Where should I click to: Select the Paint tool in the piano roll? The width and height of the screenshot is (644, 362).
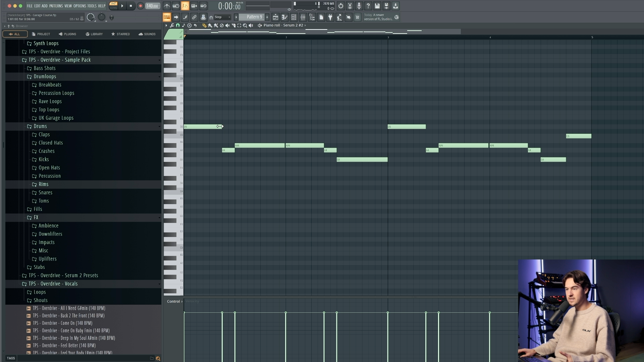211,25
